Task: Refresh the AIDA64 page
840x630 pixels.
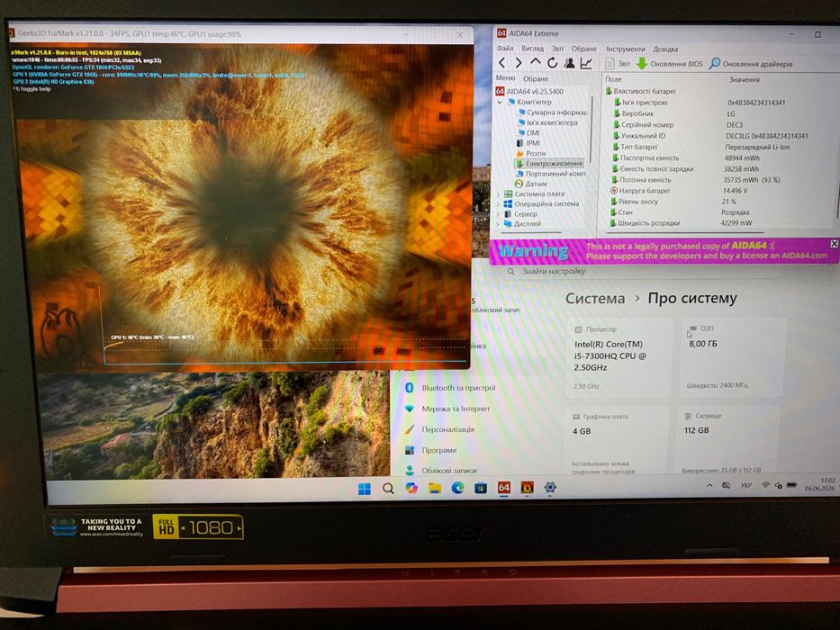Action: [x=552, y=63]
